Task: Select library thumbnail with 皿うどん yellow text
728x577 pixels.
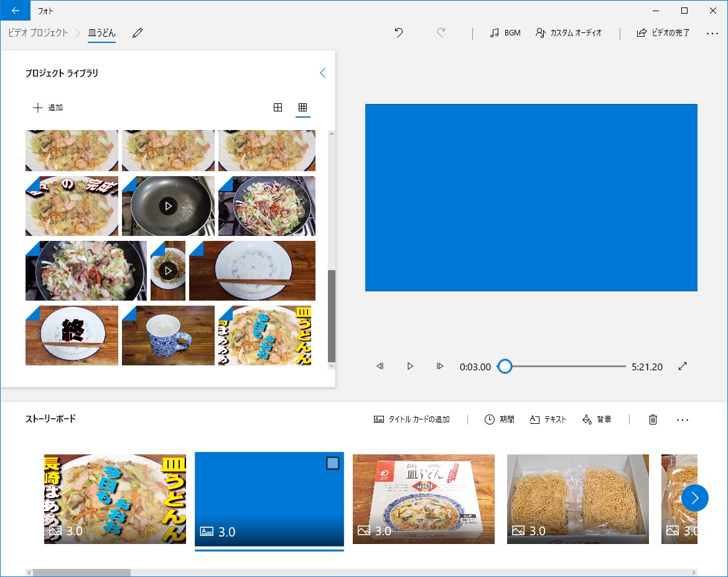Action: click(264, 335)
